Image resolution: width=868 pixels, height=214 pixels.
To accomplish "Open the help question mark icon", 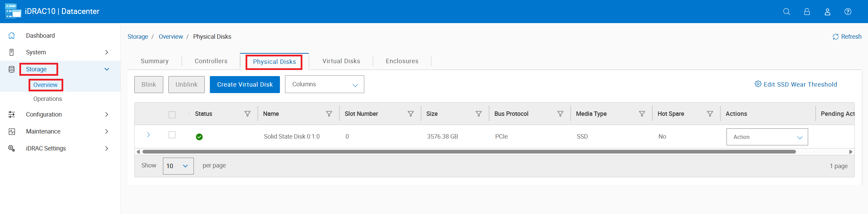I will click(848, 12).
